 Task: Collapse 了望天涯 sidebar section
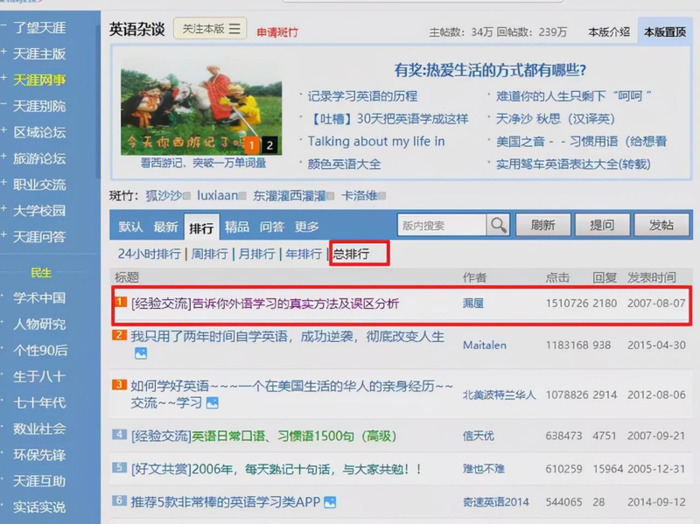pos(4,26)
